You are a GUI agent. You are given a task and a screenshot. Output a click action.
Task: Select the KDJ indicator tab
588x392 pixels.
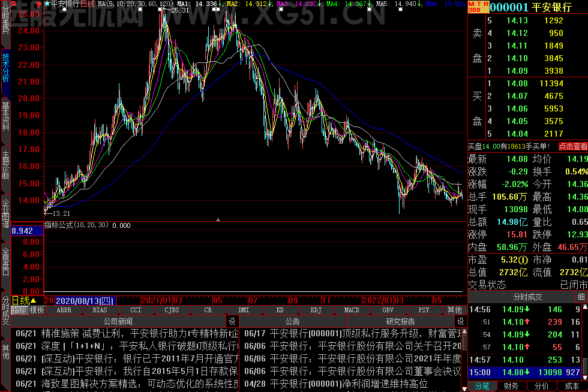[x=316, y=310]
